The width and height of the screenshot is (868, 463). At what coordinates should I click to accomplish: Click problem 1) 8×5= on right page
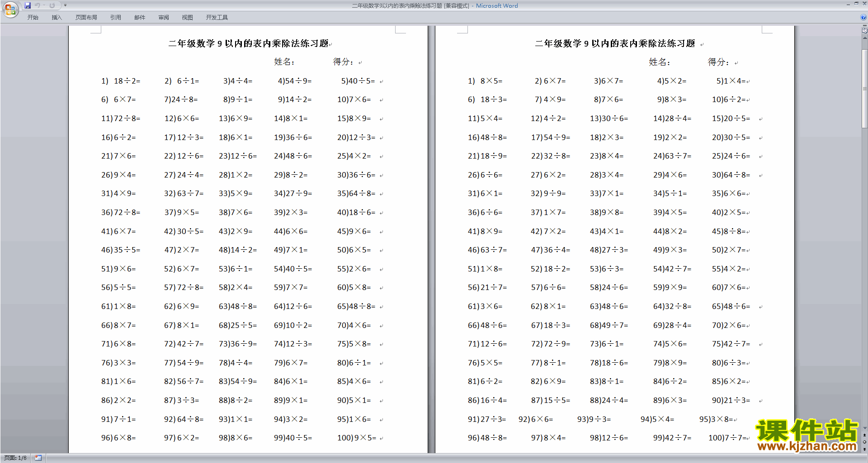[485, 81]
